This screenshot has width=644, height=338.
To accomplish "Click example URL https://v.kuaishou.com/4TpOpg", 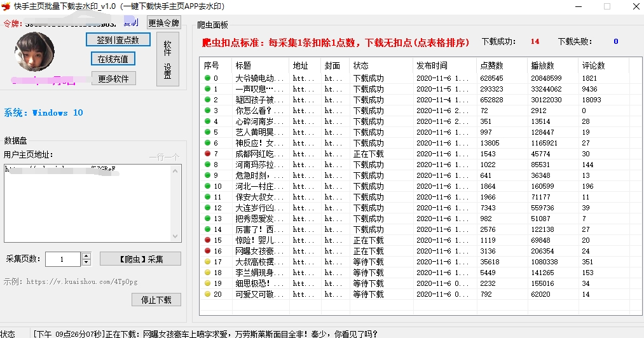I will [x=82, y=281].
